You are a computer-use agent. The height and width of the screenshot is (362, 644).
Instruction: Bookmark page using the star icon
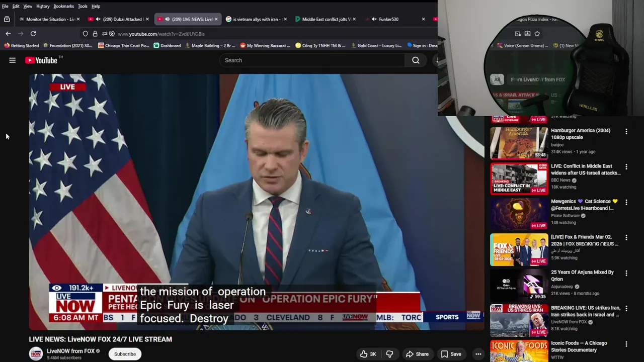pyautogui.click(x=537, y=34)
